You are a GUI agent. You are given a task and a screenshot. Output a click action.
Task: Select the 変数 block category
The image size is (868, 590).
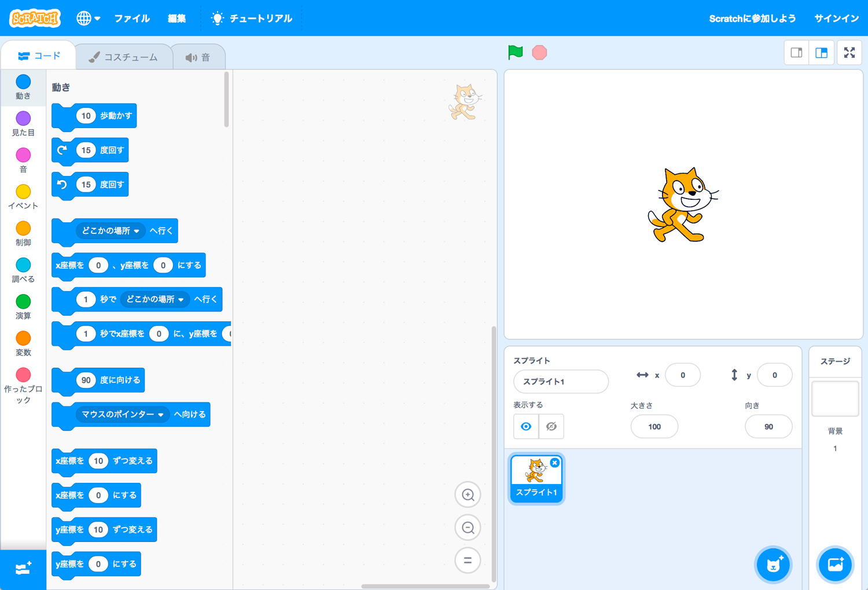tap(23, 343)
